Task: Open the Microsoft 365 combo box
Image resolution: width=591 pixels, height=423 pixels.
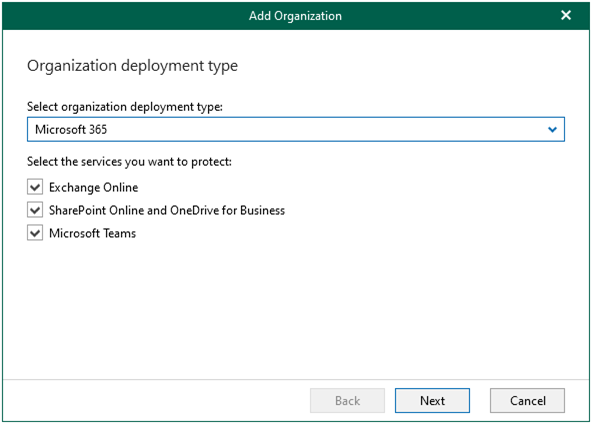Action: point(296,129)
